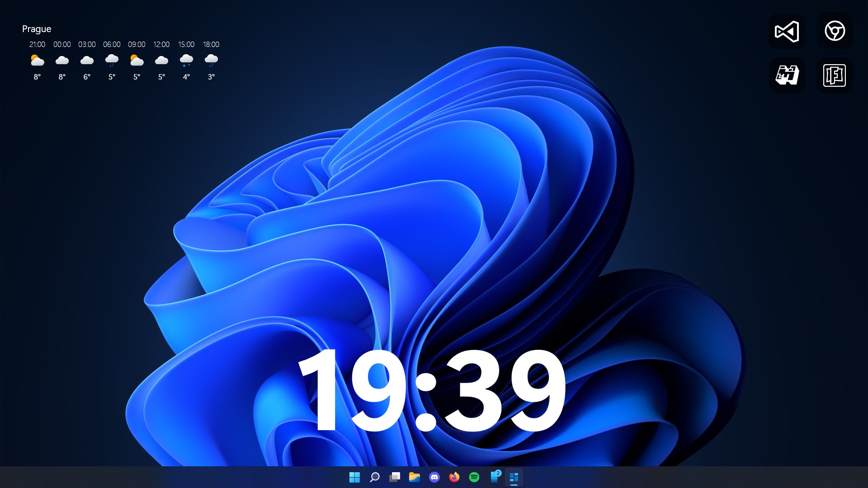Open Discord from the taskbar
This screenshot has height=488, width=868.
(434, 477)
